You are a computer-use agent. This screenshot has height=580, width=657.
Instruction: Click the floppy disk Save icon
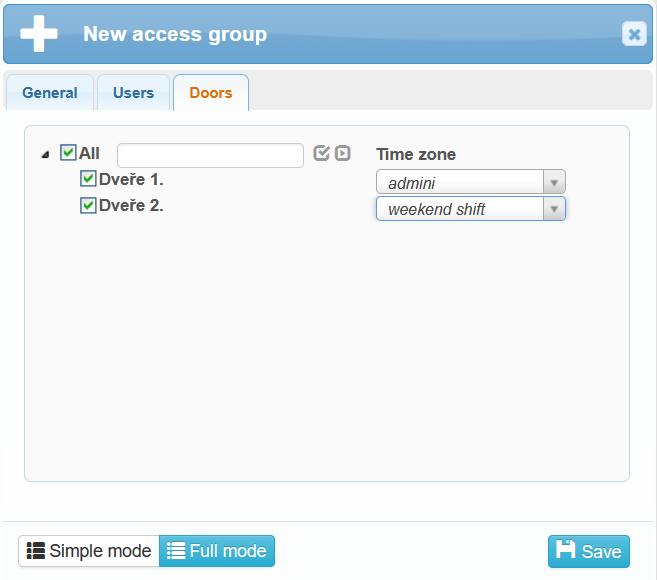[566, 550]
